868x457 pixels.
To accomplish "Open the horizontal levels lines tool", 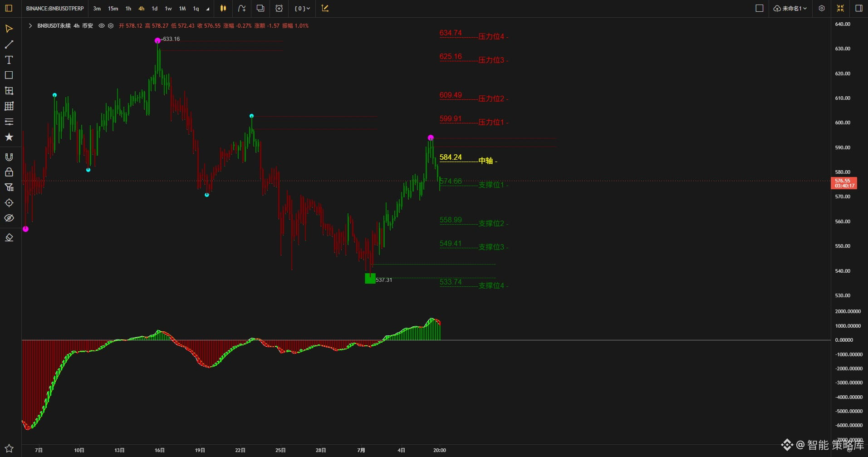I will (x=9, y=122).
